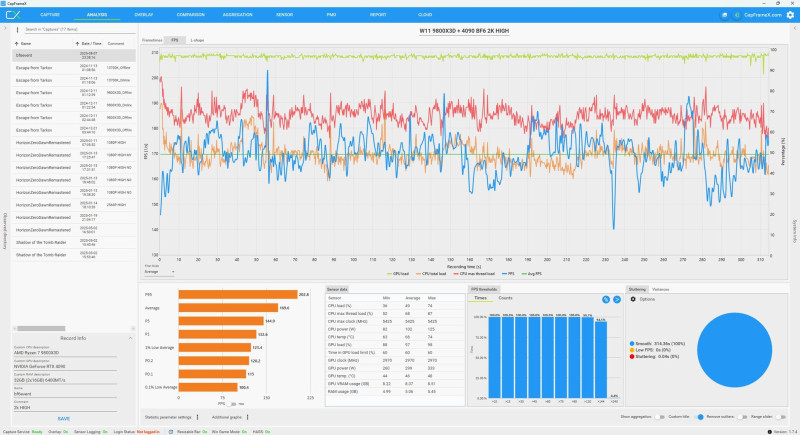This screenshot has height=435, width=800.
Task: Open the screenshot icon in the header
Action: [x=724, y=15]
